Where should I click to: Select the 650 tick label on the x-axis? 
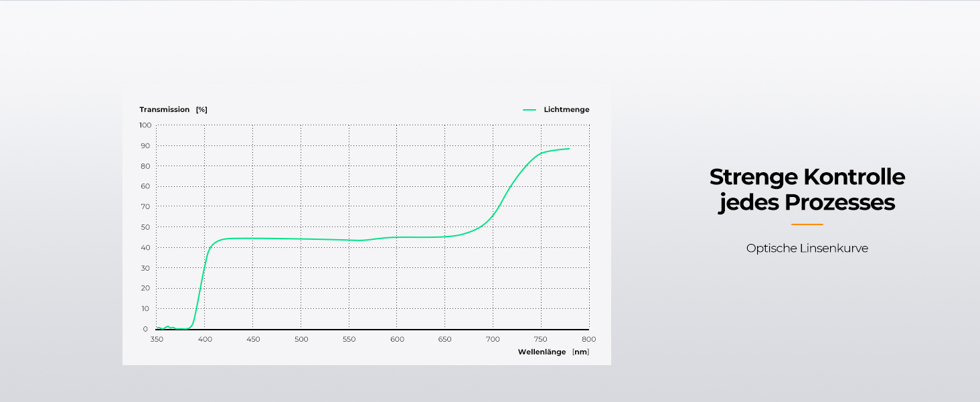445,340
